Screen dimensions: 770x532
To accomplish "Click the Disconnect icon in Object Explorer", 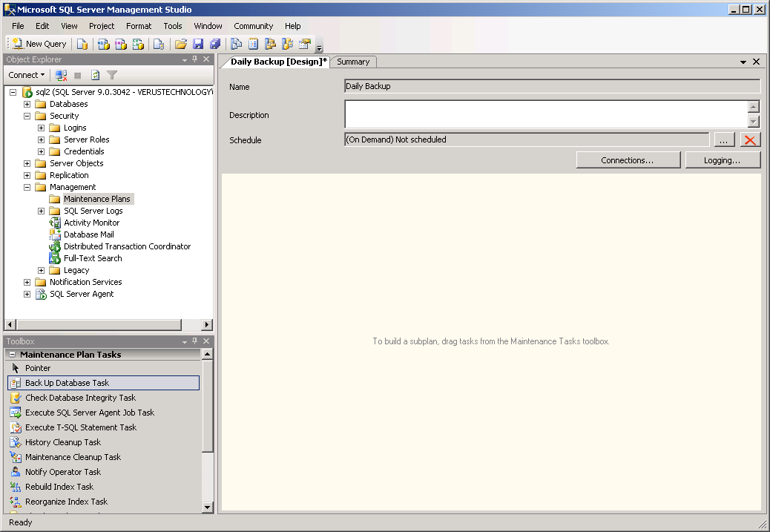I will (62, 75).
